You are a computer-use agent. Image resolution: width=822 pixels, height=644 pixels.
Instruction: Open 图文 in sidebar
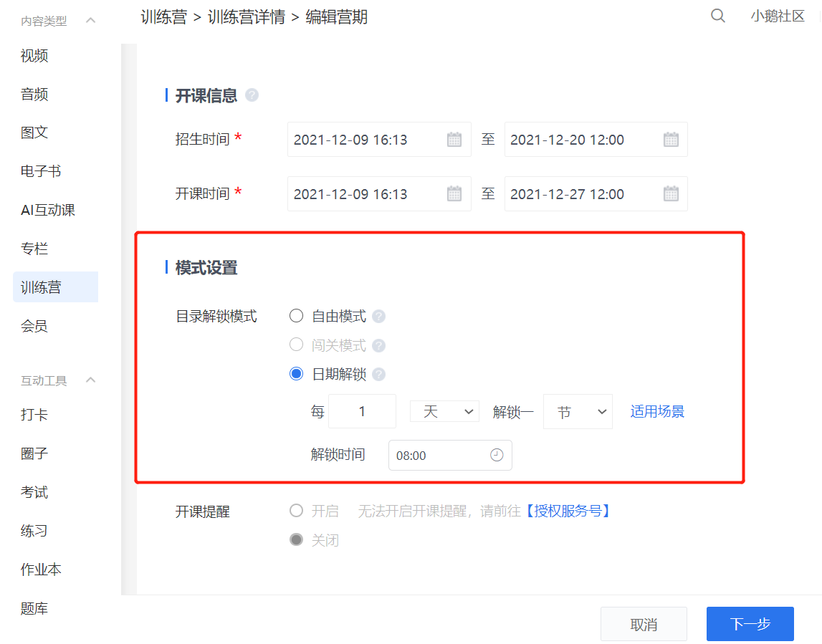34,133
